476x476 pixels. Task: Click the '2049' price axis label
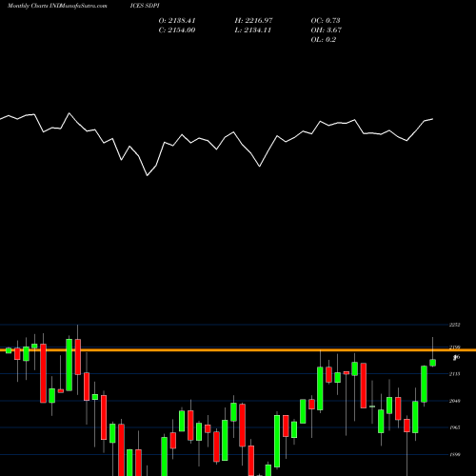click(x=454, y=401)
